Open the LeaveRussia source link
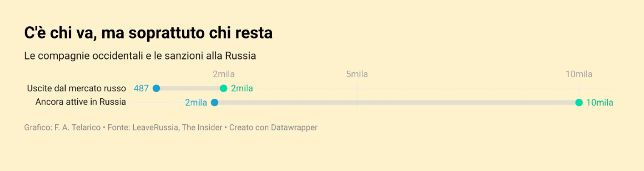Image resolution: width=644 pixels, height=171 pixels. tap(155, 128)
